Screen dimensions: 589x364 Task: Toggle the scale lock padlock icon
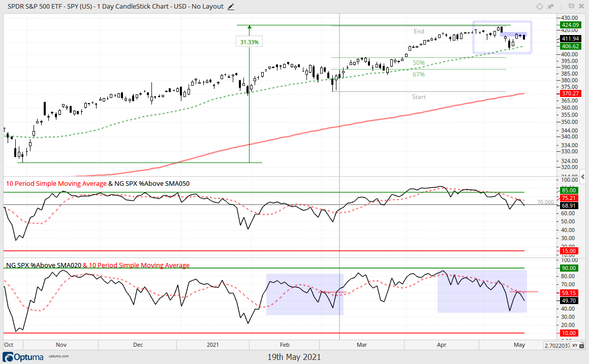pos(582,345)
